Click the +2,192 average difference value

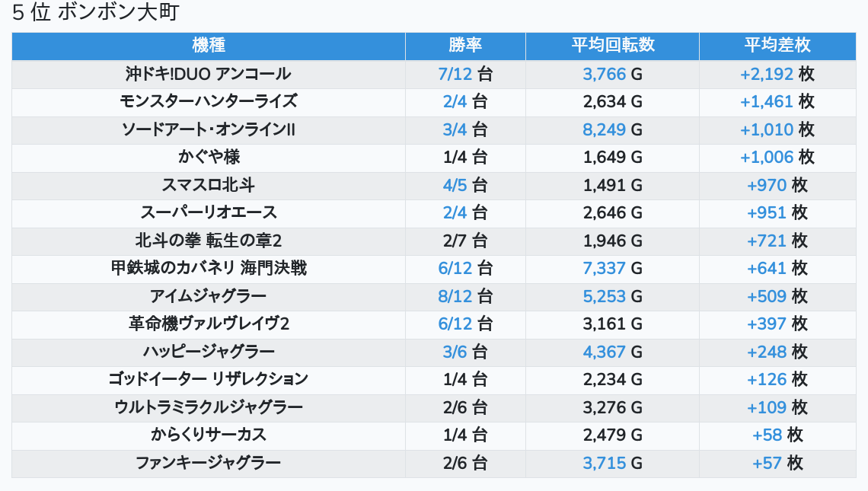click(766, 74)
